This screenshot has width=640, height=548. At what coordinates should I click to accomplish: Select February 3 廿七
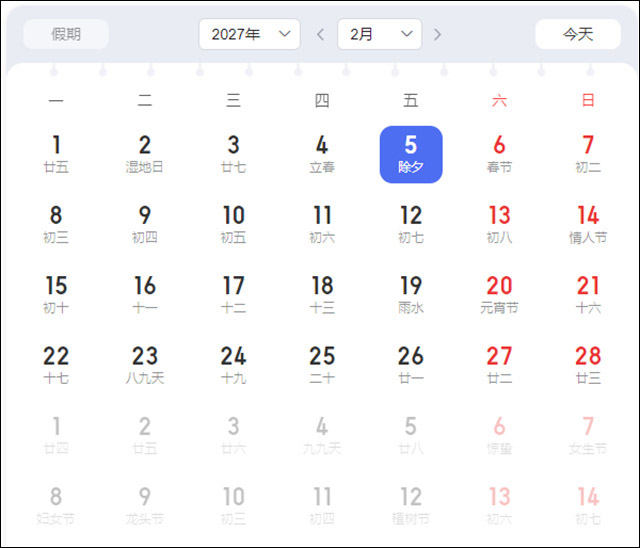[233, 155]
